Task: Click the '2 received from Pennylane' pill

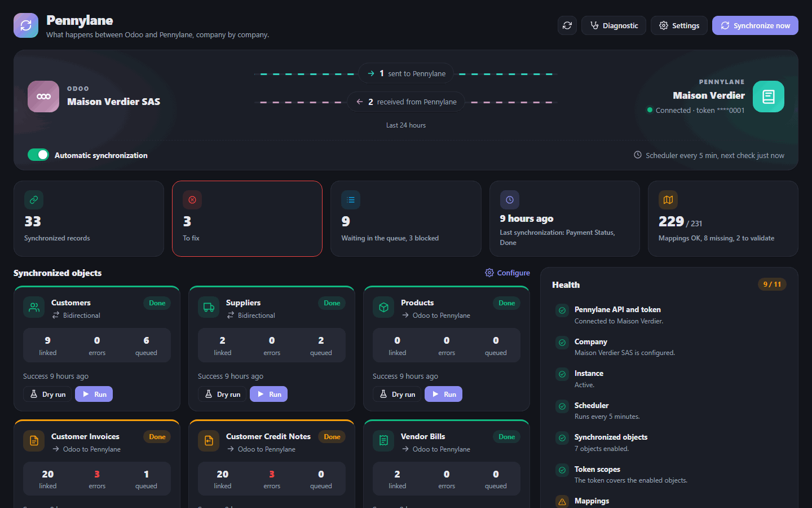Action: point(406,102)
